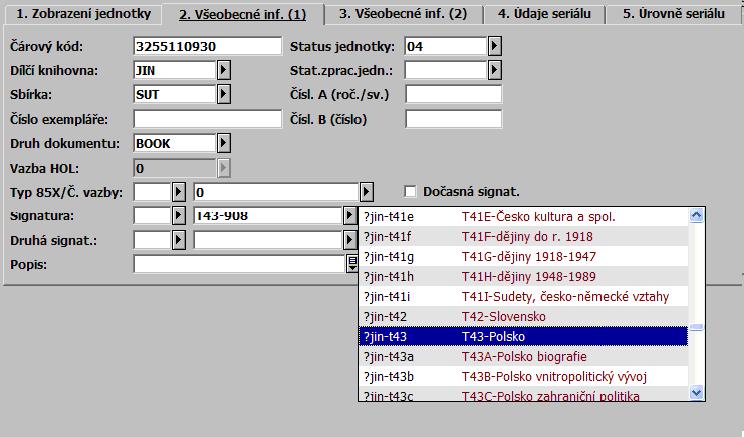Viewport: 744px width, 437px height.
Task: Click the list scrollbar down arrow
Action: tap(697, 392)
